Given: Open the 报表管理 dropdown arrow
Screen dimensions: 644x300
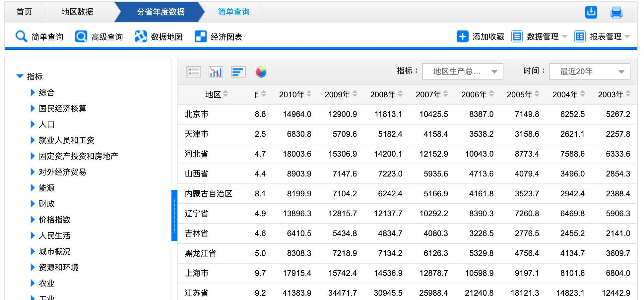Looking at the screenshot, I should point(627,36).
